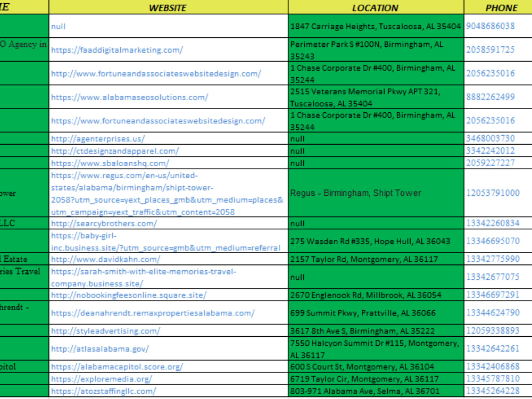
Task: Select the null website cell in first row
Action: click(168, 26)
